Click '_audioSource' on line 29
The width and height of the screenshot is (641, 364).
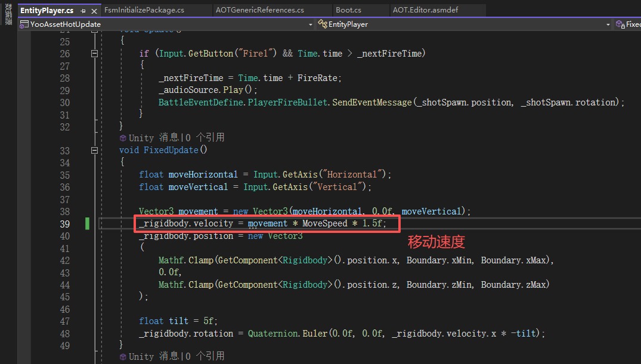point(189,90)
